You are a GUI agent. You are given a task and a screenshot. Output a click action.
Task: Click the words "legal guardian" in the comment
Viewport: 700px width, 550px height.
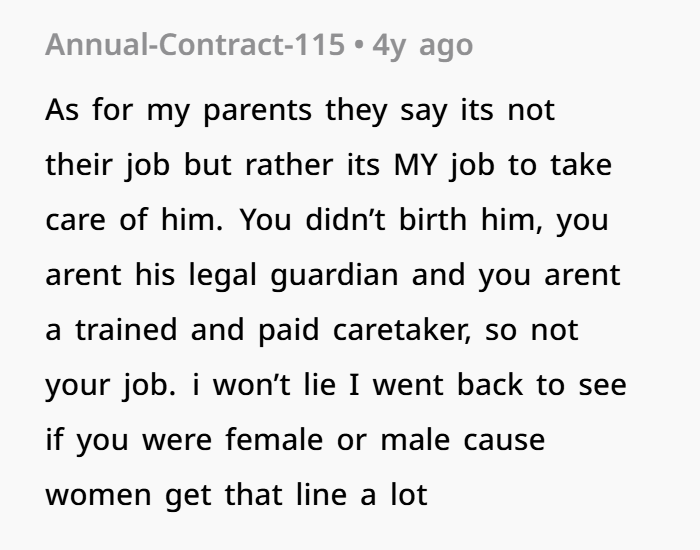coord(293,275)
